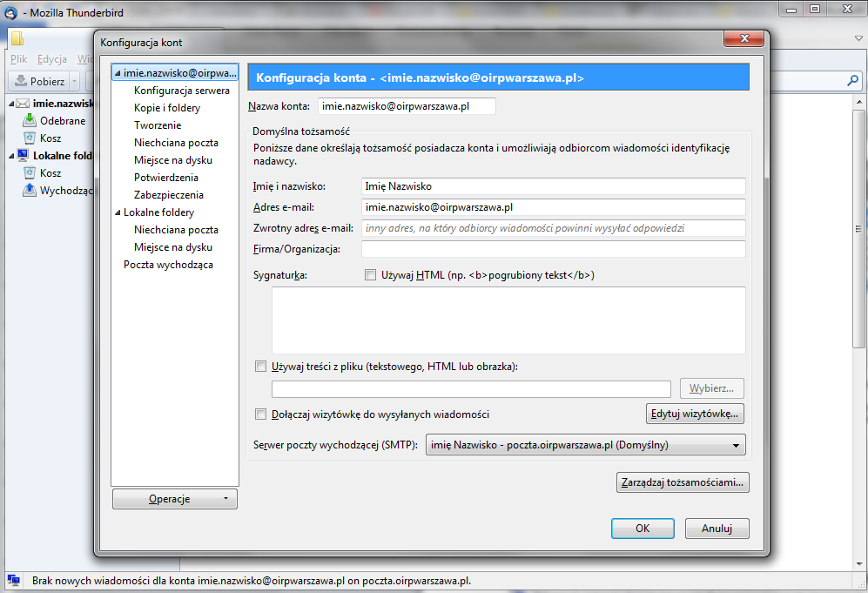Enable Używaj HTML checkbox for signature
Viewport: 868px width, 593px height.
click(x=370, y=274)
